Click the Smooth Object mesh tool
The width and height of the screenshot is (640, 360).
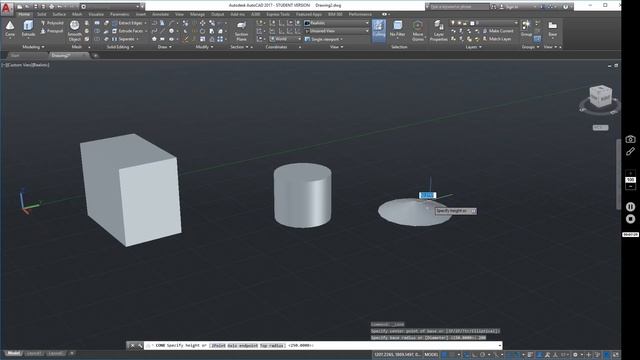74,31
